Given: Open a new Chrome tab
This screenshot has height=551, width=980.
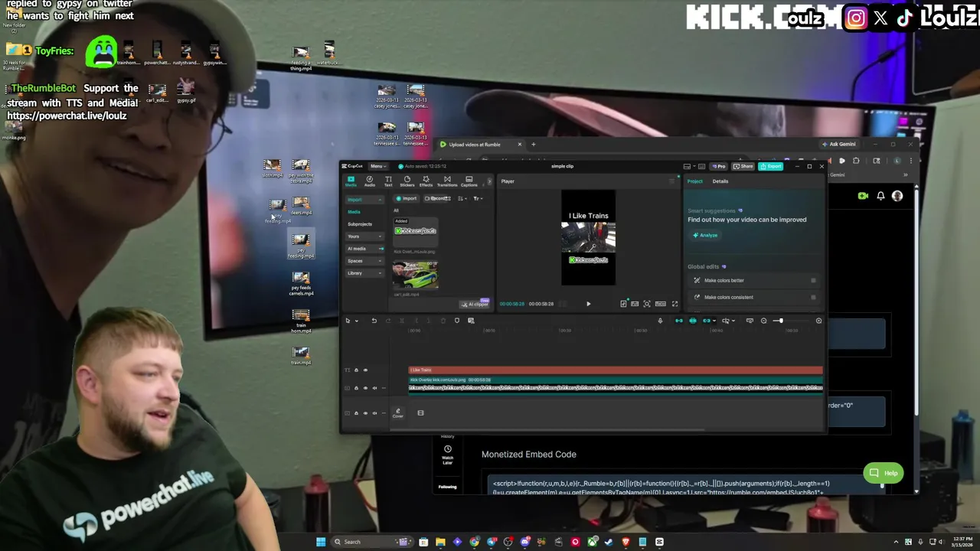Looking at the screenshot, I should (x=534, y=145).
